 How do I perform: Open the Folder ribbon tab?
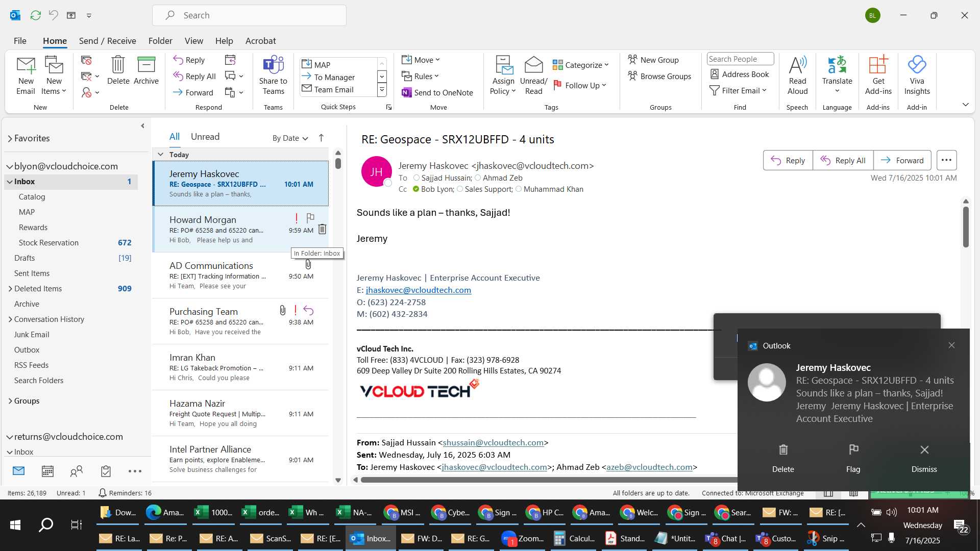point(160,41)
